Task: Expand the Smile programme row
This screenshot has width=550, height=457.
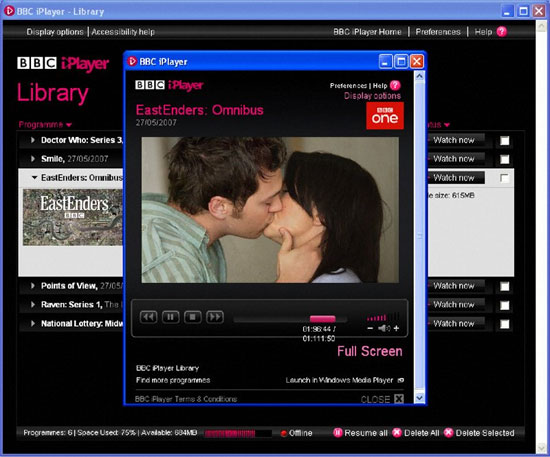Action: 33,159
